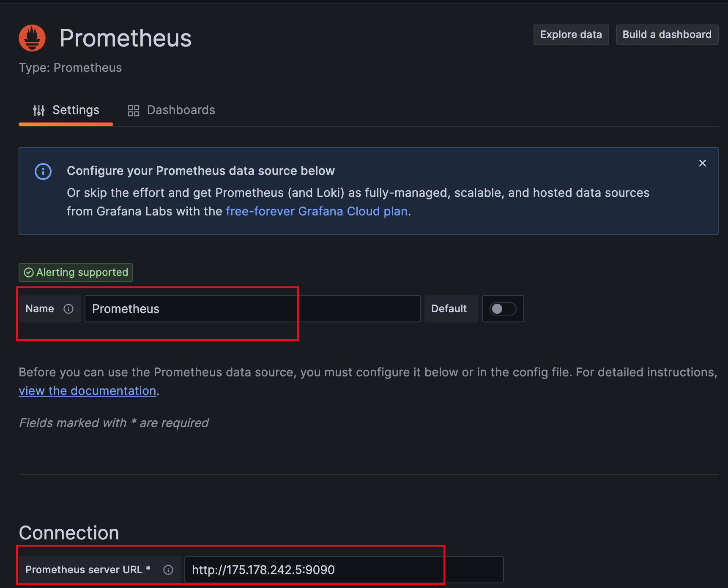Click the Name input field containing Prometheus

[x=253, y=309]
